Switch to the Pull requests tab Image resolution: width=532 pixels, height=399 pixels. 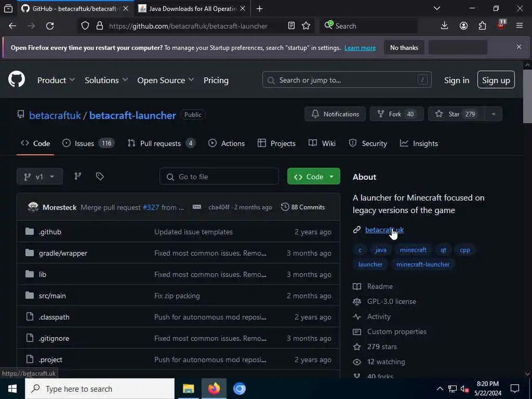pyautogui.click(x=161, y=143)
